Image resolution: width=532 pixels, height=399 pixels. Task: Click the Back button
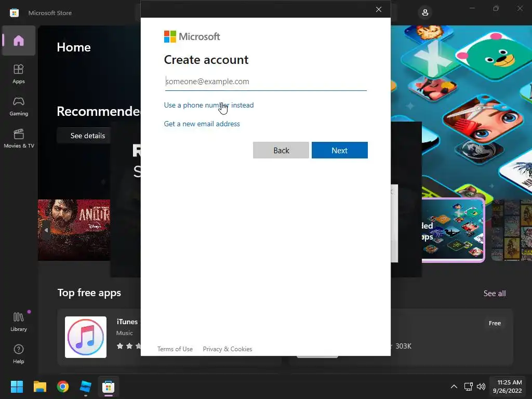pos(281,150)
